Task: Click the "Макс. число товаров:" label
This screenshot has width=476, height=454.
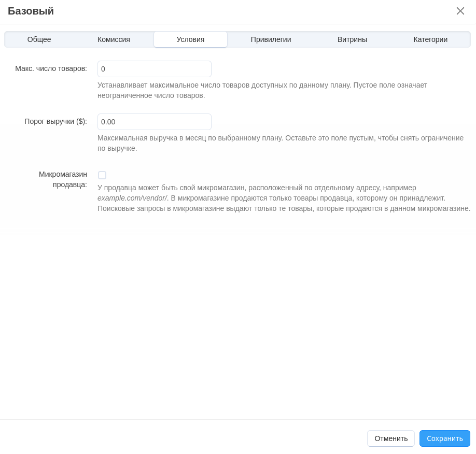Action: coord(51,68)
